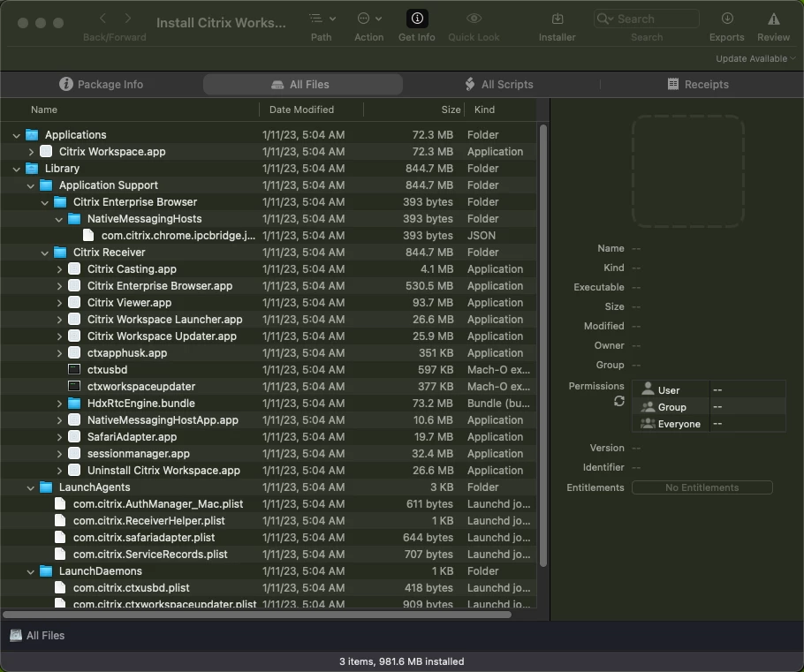Click the Quick Look eye icon
This screenshot has height=672, width=804.
pyautogui.click(x=474, y=19)
